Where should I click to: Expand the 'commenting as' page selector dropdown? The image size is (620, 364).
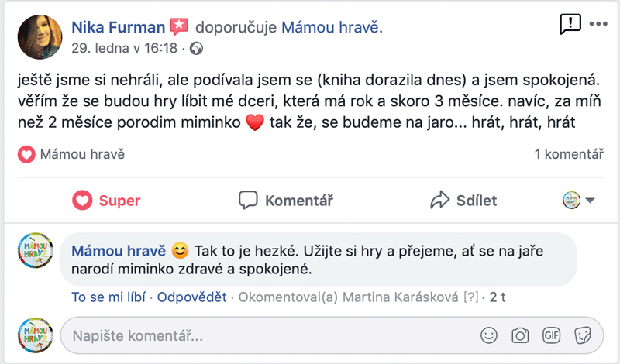578,201
